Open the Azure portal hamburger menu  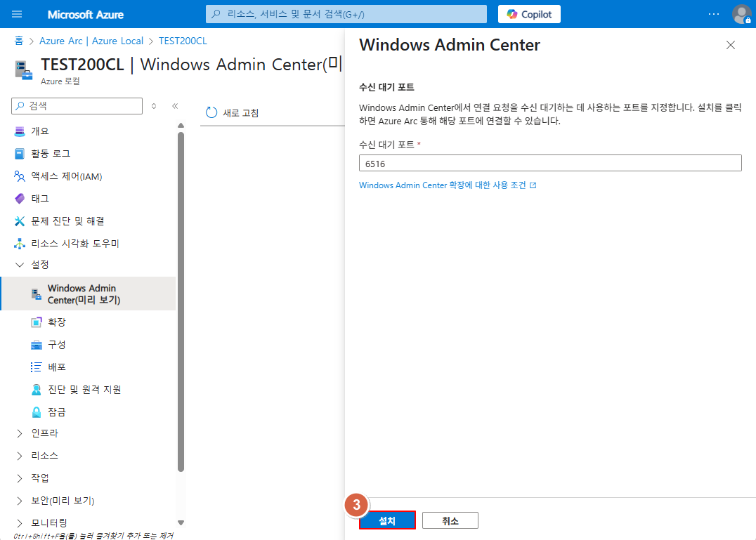pos(17,14)
